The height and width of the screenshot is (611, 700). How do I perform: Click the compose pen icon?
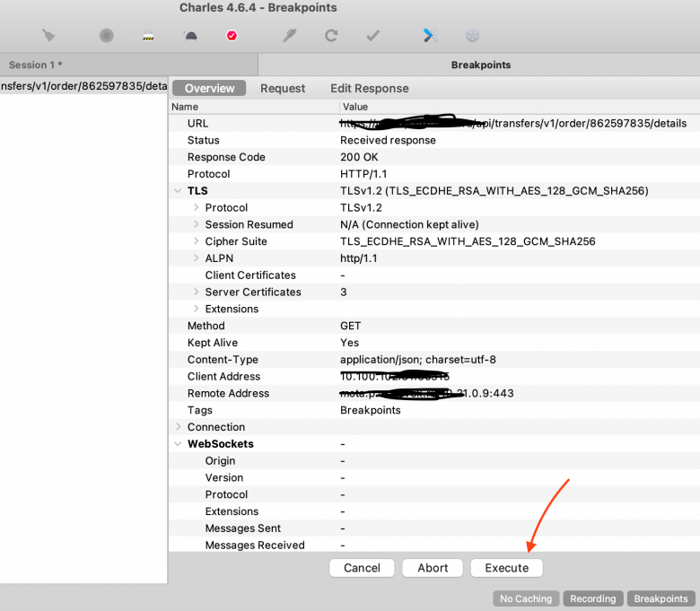pyautogui.click(x=289, y=35)
